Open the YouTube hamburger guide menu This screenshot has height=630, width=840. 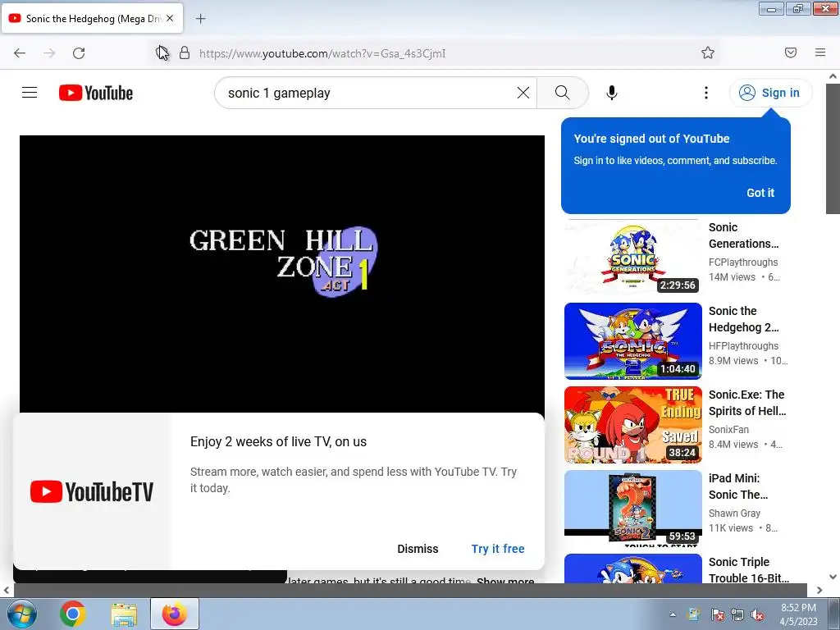click(x=30, y=93)
